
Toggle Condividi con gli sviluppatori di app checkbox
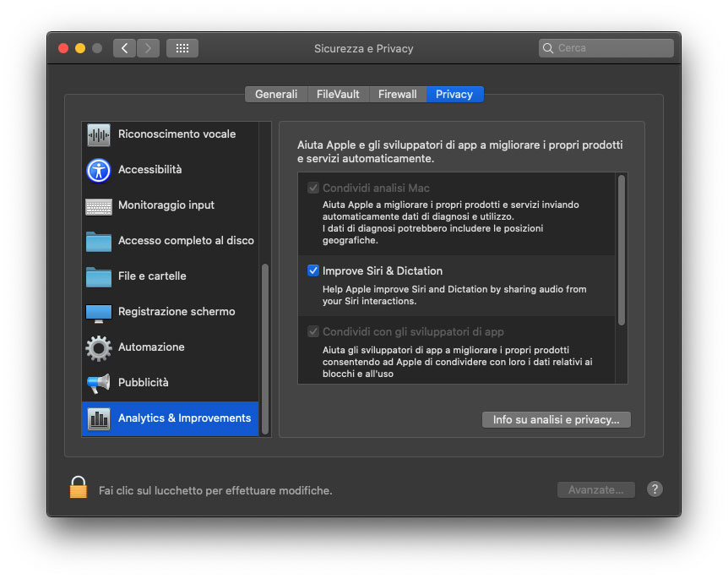coord(313,331)
